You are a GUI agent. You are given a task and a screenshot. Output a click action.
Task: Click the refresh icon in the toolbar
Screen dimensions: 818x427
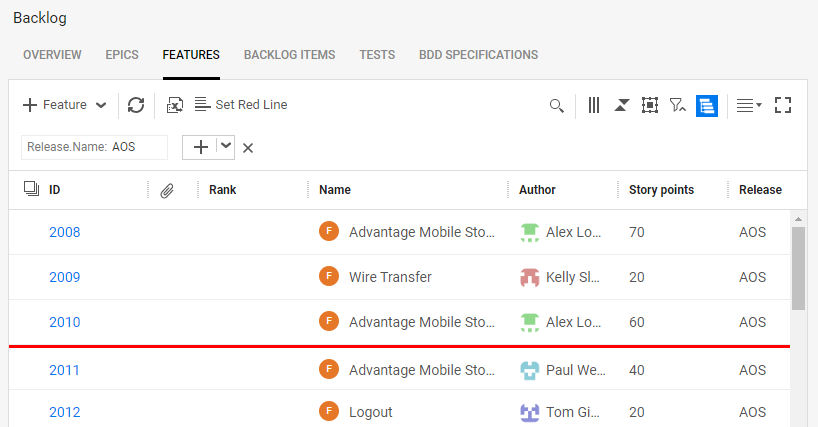pyautogui.click(x=136, y=105)
